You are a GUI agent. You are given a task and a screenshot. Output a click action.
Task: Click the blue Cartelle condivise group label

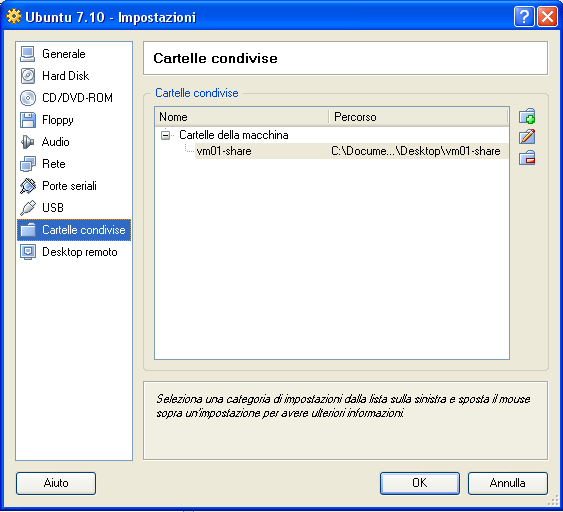click(x=197, y=93)
